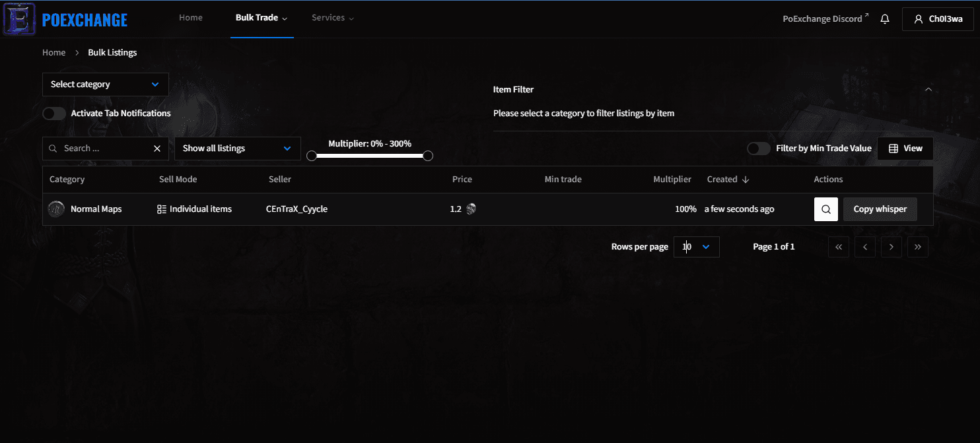Open the Home nav item

191,18
